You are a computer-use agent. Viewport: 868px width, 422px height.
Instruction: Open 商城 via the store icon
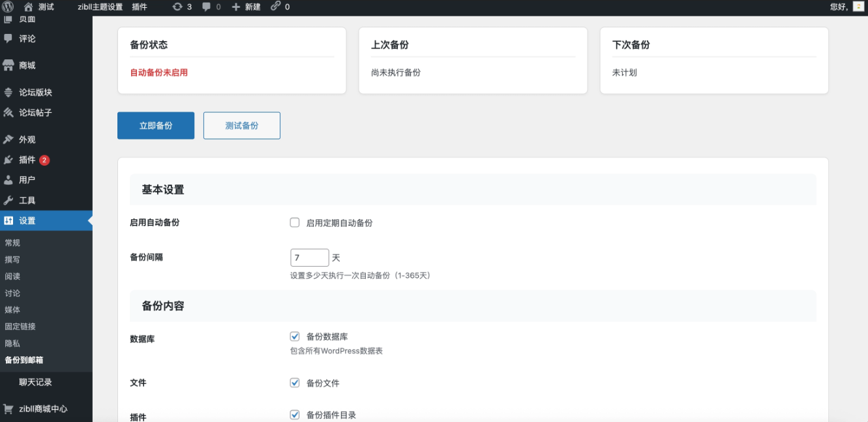tap(8, 65)
